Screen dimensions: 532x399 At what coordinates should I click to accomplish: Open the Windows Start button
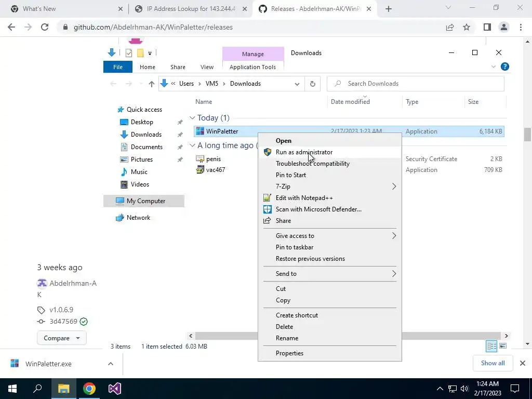pos(12,389)
